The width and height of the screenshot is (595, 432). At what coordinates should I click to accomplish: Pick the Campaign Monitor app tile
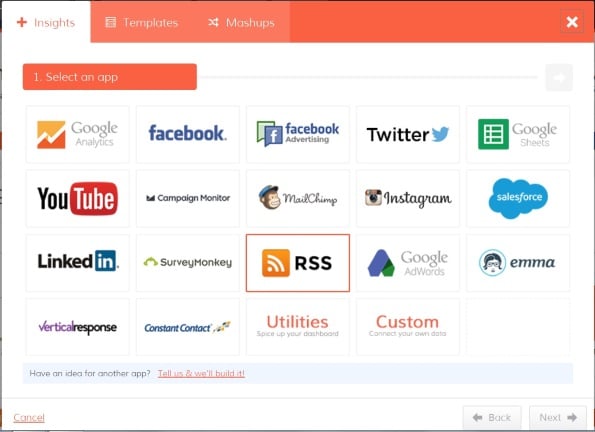(188, 199)
